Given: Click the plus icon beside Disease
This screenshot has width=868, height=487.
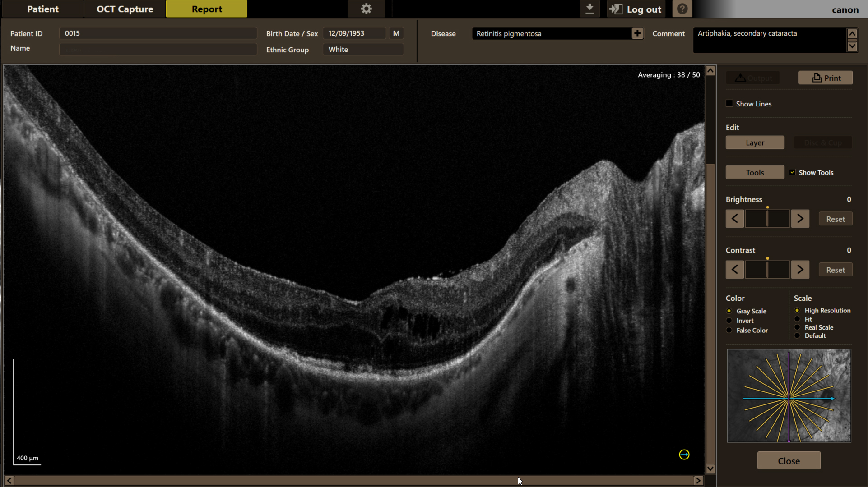Looking at the screenshot, I should (637, 33).
